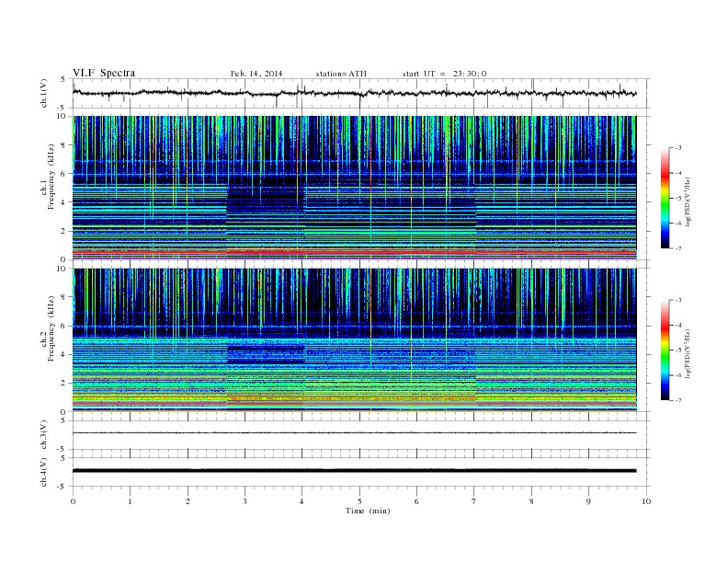Click the "Time (min)" x-axis title

click(x=368, y=511)
